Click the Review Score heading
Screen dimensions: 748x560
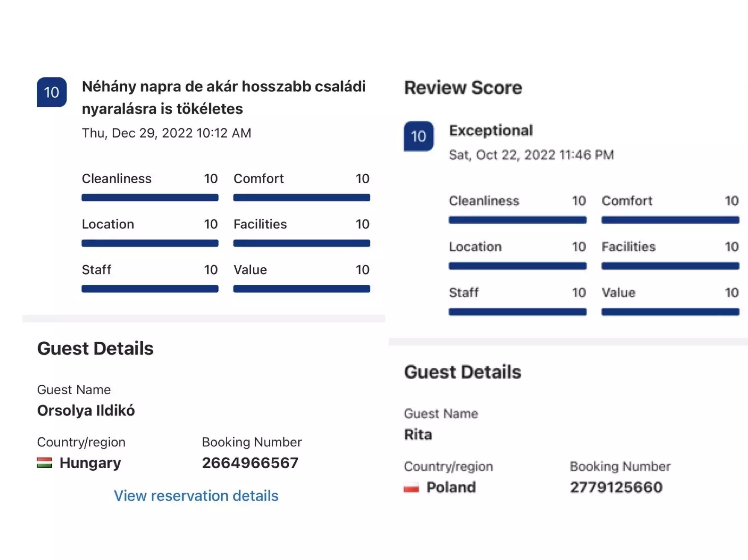pos(463,88)
